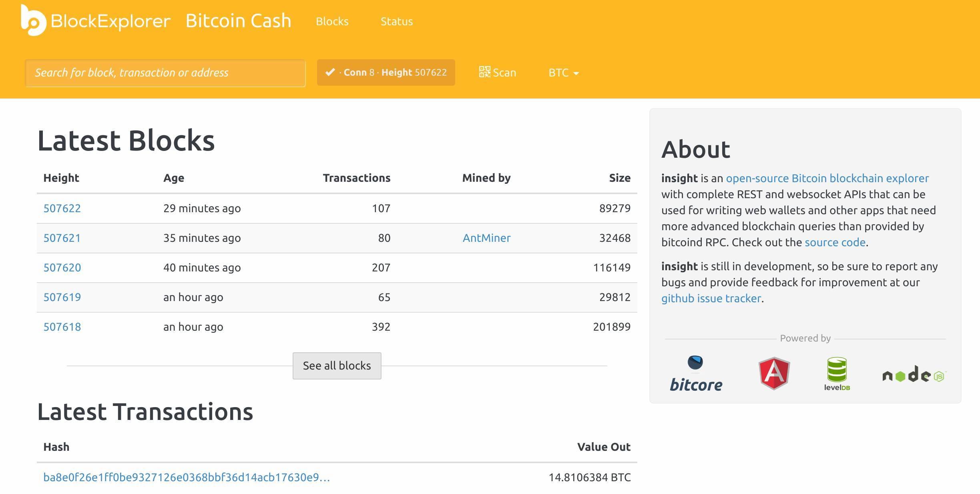Image resolution: width=980 pixels, height=494 pixels.
Task: Click the Node.js logo
Action: tap(914, 375)
